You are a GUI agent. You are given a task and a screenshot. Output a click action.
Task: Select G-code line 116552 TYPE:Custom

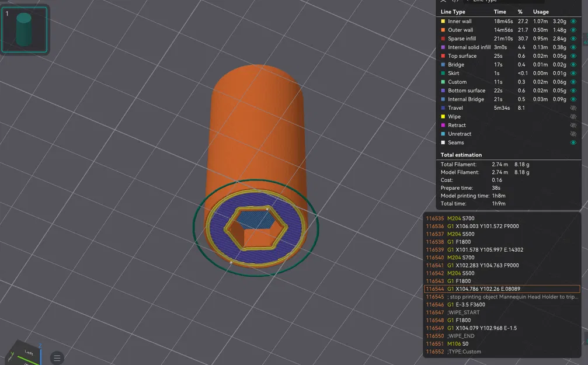[x=502, y=352]
